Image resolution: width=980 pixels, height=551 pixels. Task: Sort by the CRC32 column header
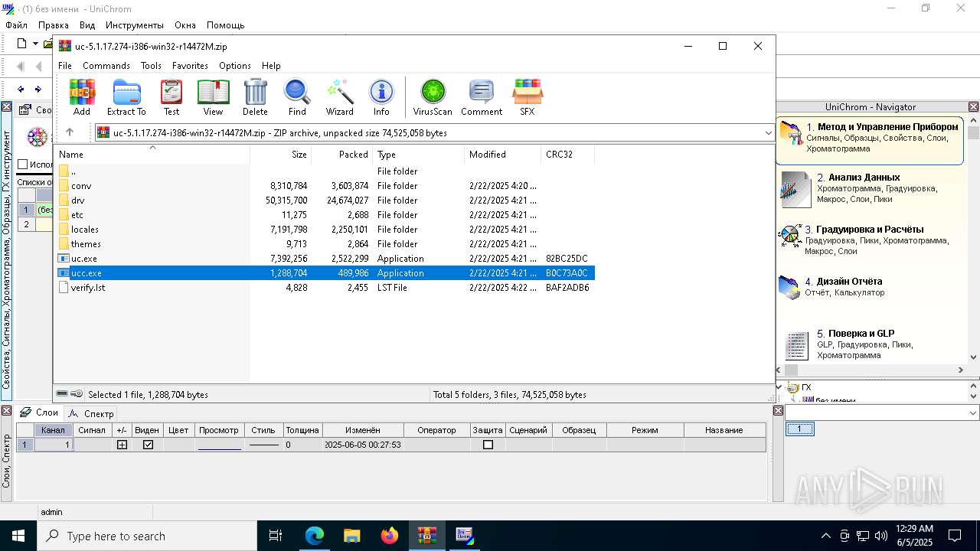(x=567, y=155)
